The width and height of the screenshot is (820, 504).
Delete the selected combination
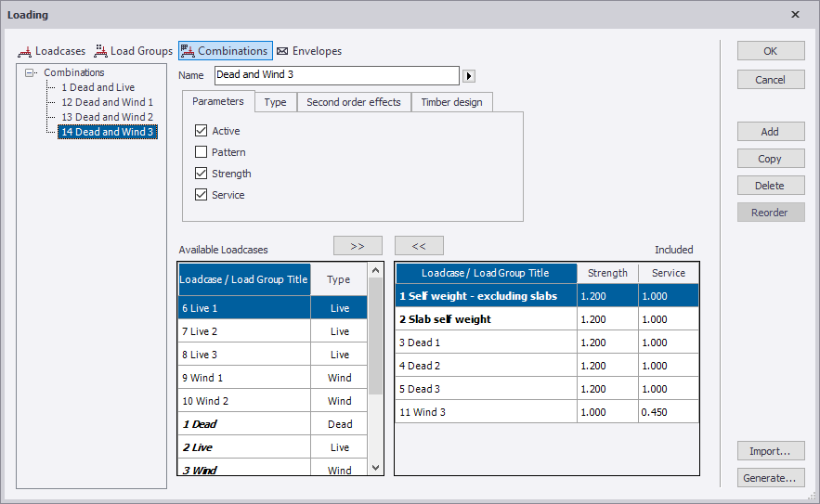tap(771, 186)
